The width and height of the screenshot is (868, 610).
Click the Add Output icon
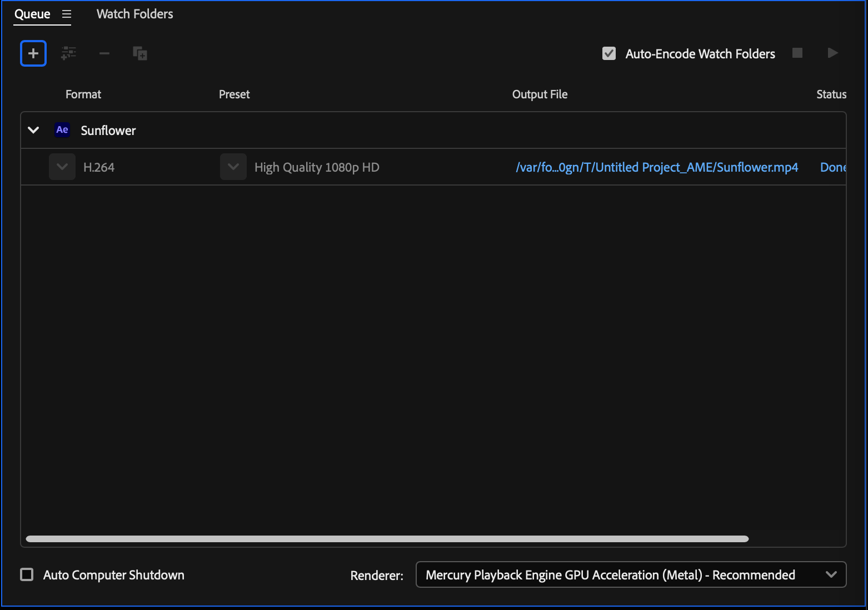click(x=68, y=53)
